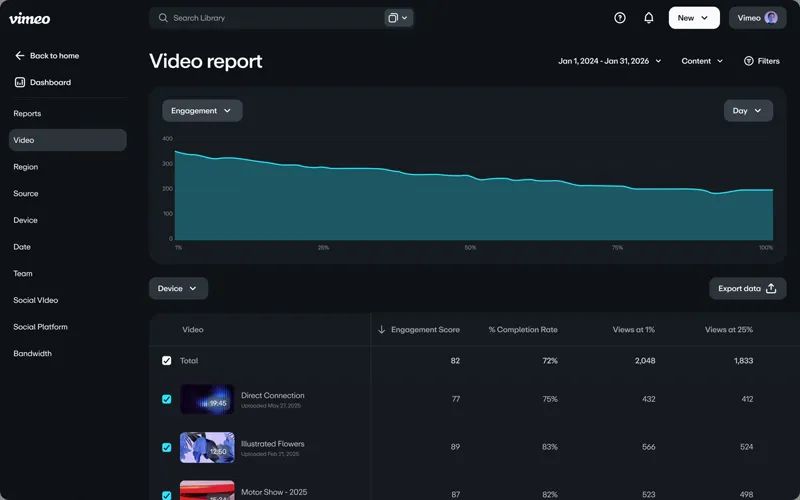Click the New button
This screenshot has height=500, width=800.
[x=693, y=18]
